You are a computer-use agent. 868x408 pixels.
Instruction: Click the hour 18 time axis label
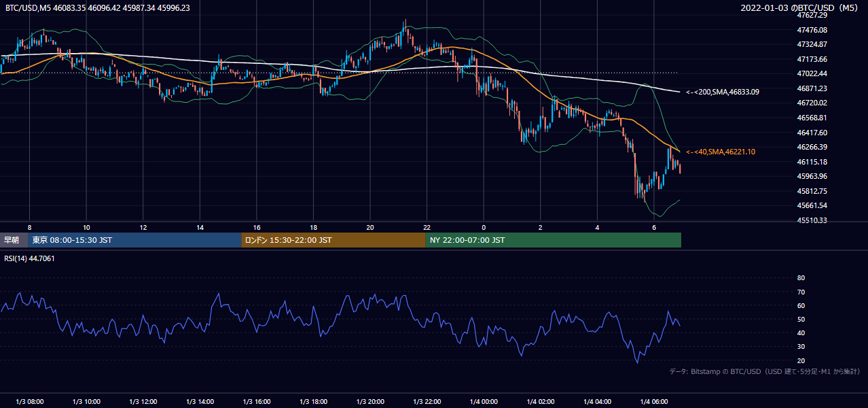click(313, 227)
